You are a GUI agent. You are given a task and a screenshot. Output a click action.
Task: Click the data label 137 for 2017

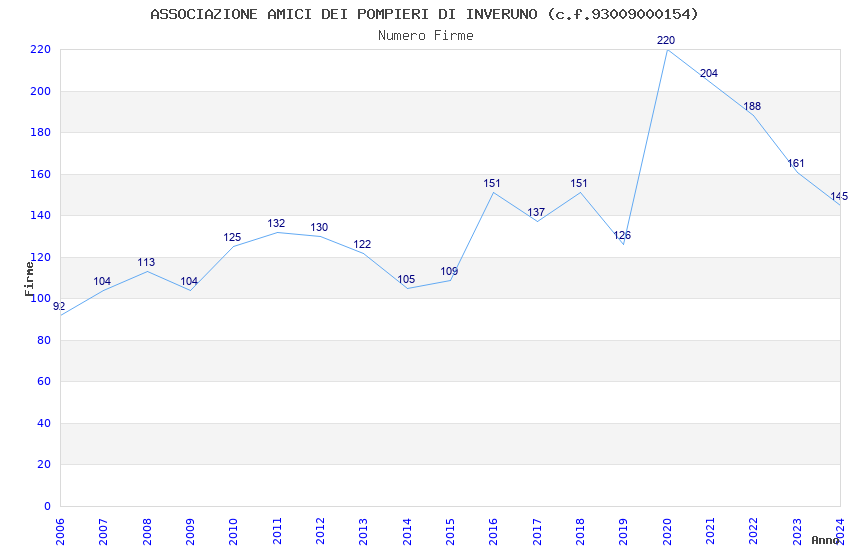coord(536,212)
